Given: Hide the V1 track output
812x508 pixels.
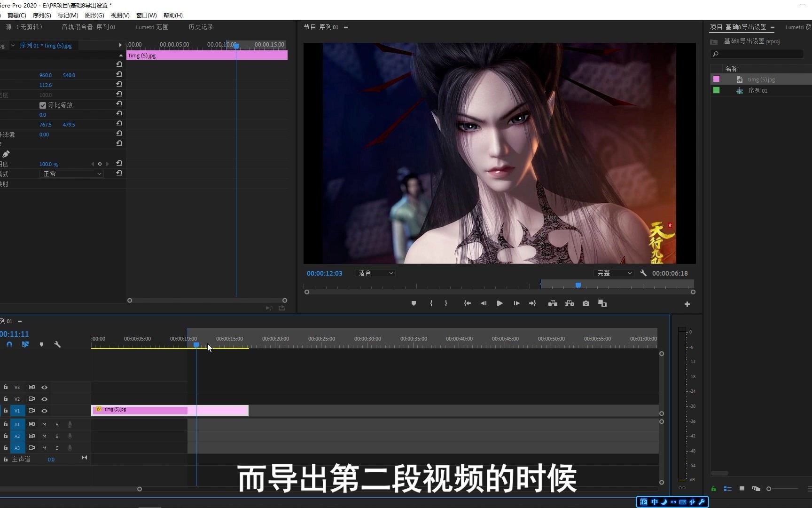Looking at the screenshot, I should pos(45,411).
